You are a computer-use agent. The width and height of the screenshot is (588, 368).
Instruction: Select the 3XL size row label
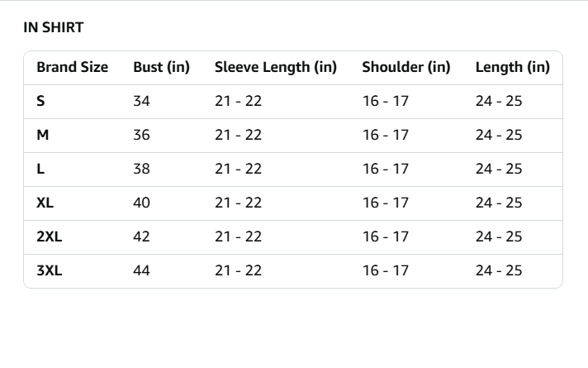(49, 270)
